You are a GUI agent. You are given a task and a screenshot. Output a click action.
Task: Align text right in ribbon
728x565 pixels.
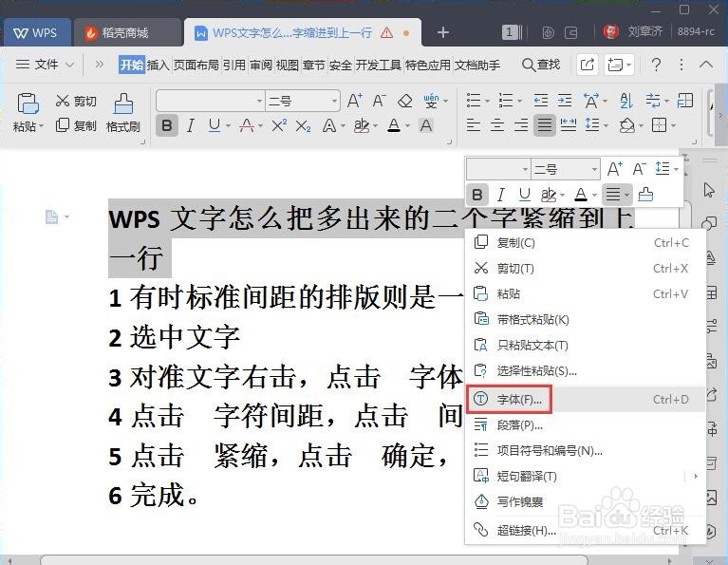[520, 125]
